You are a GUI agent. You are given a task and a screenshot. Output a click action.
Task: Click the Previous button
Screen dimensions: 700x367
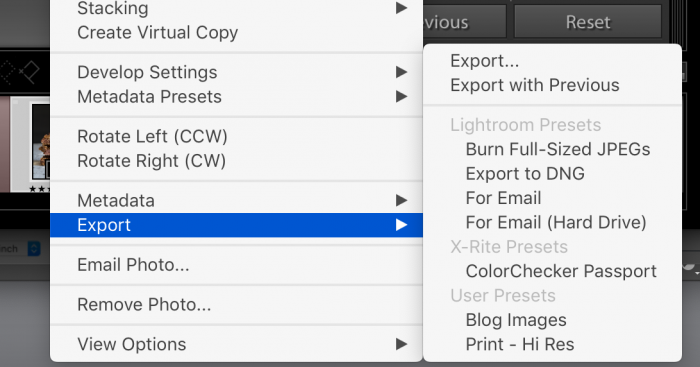[x=464, y=21]
